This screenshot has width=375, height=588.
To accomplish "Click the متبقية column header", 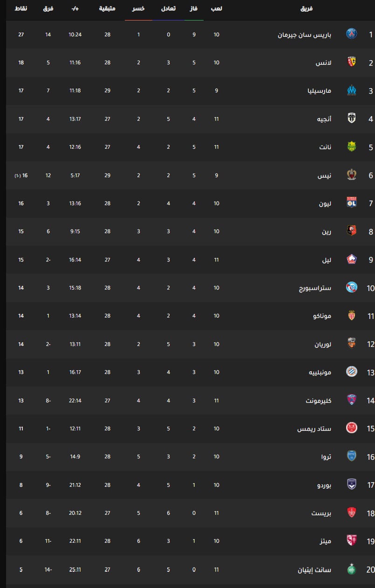I will click(x=108, y=9).
